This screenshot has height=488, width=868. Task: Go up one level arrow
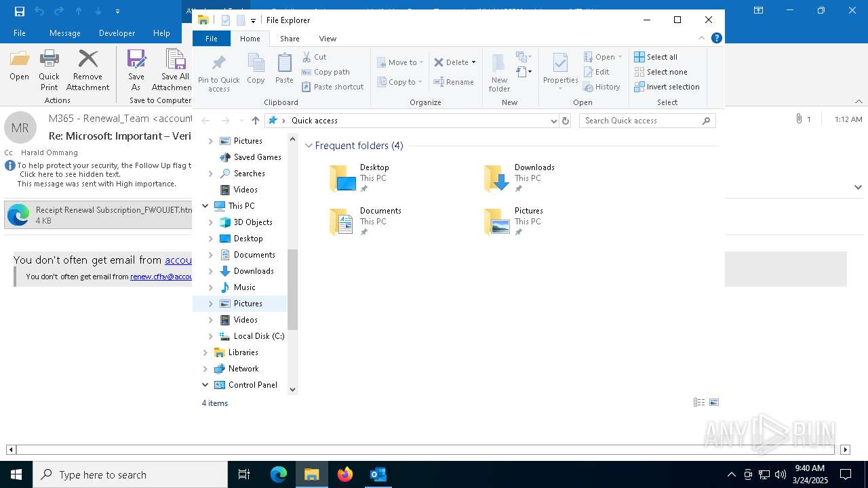coord(255,121)
